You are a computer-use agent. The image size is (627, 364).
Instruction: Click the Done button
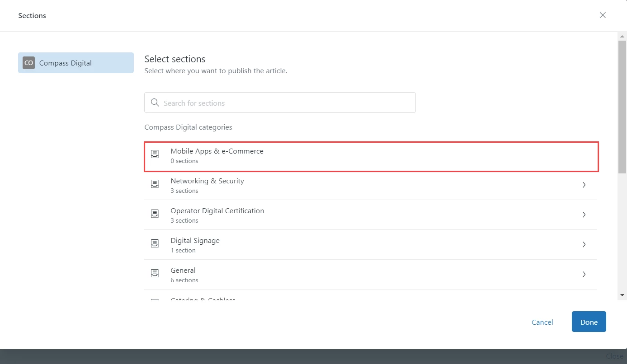pos(589,322)
